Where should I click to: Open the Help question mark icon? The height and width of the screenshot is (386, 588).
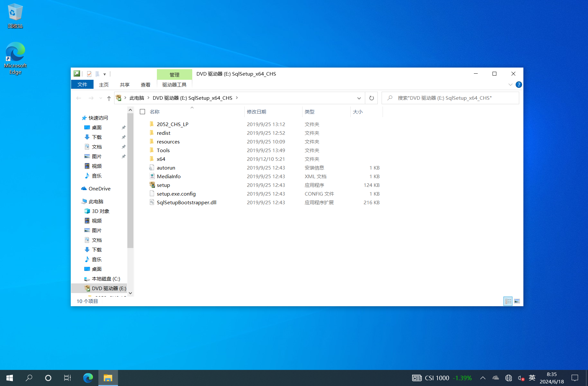pos(519,85)
